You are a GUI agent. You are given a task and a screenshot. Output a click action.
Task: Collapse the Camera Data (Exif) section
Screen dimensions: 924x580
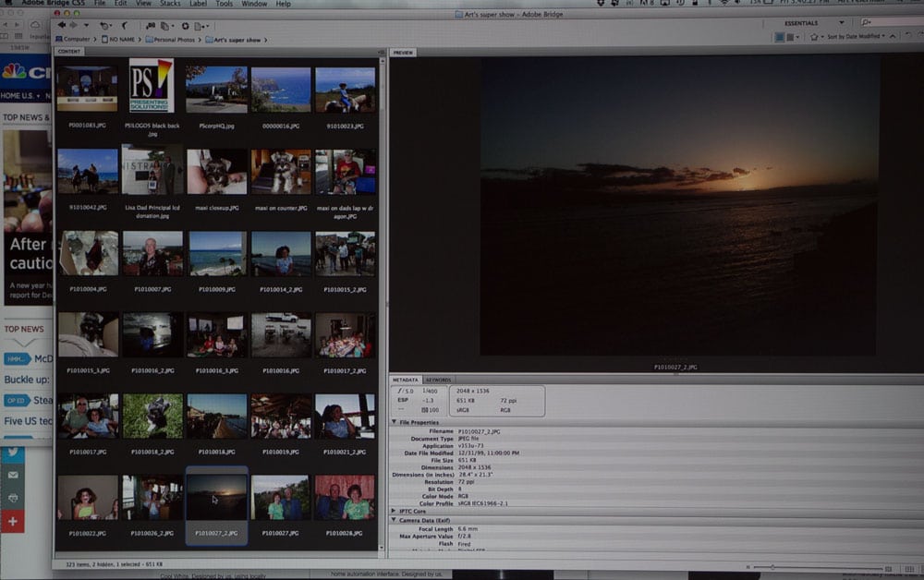click(x=395, y=519)
